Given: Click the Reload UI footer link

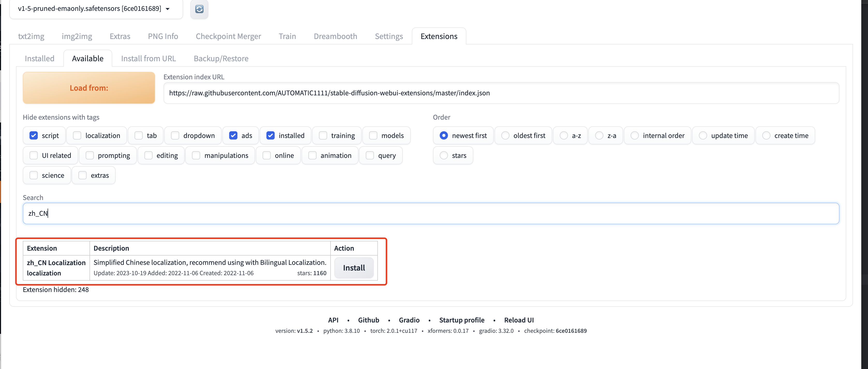Looking at the screenshot, I should click(519, 320).
